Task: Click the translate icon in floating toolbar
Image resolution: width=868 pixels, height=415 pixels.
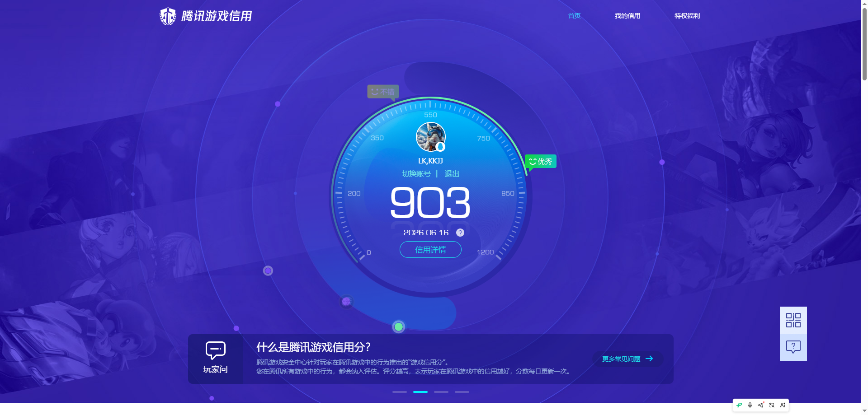Action: (772, 405)
